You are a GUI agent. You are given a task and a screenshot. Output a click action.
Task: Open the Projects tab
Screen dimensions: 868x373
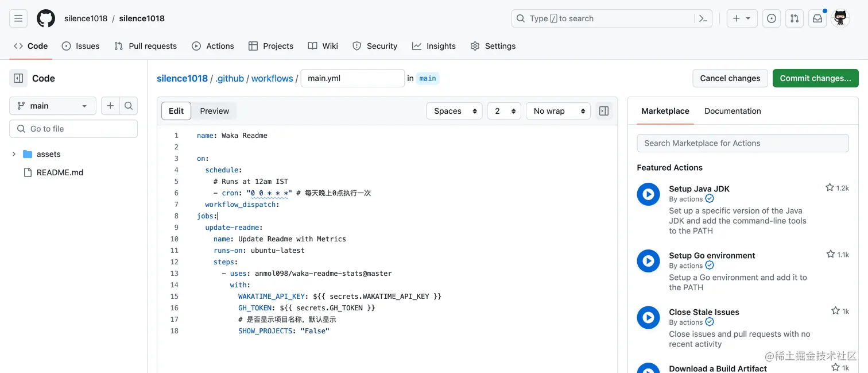click(x=271, y=46)
